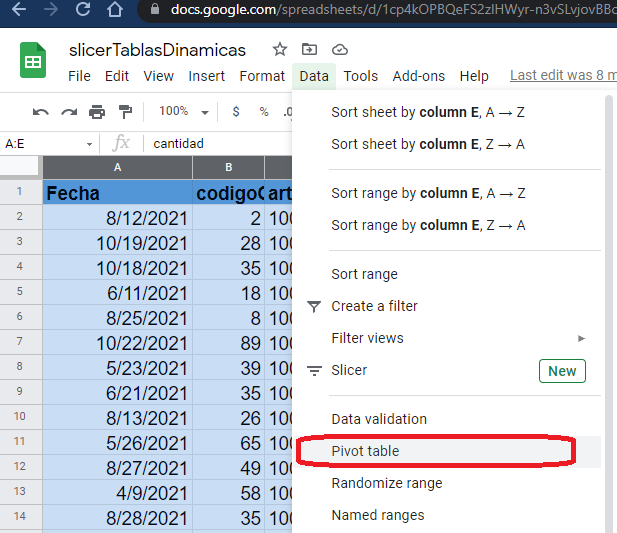This screenshot has width=617, height=533.
Task: Select row 7 header
Action: tap(20, 341)
